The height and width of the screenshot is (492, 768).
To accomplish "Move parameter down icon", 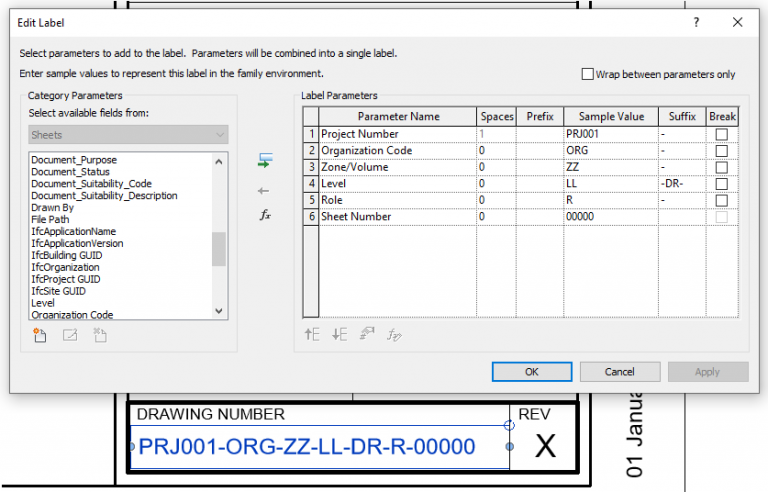I will (x=339, y=335).
